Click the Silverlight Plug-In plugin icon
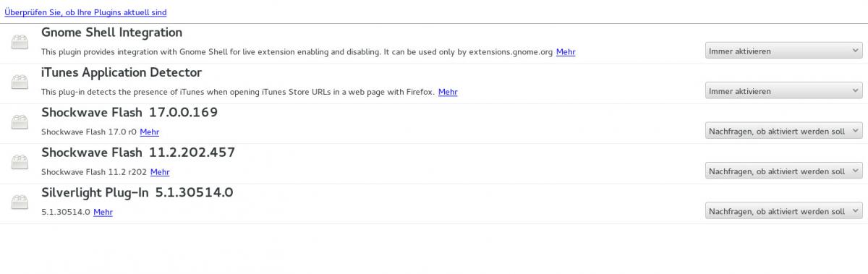868x274 pixels. [20, 203]
